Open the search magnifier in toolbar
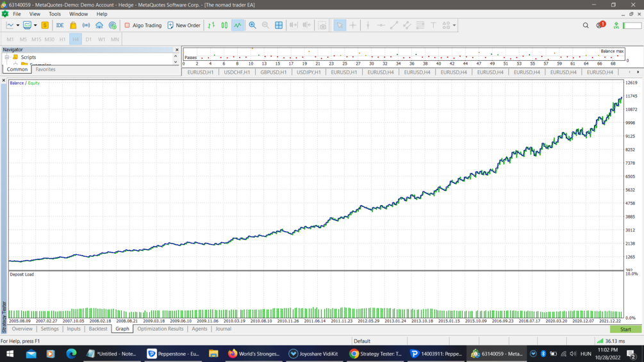 coord(586,26)
